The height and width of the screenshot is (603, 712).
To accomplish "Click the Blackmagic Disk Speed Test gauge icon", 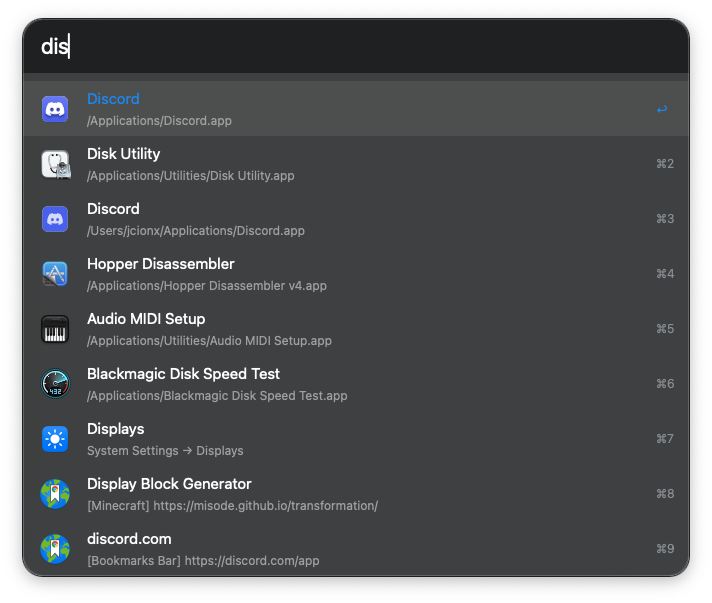I will (x=55, y=384).
